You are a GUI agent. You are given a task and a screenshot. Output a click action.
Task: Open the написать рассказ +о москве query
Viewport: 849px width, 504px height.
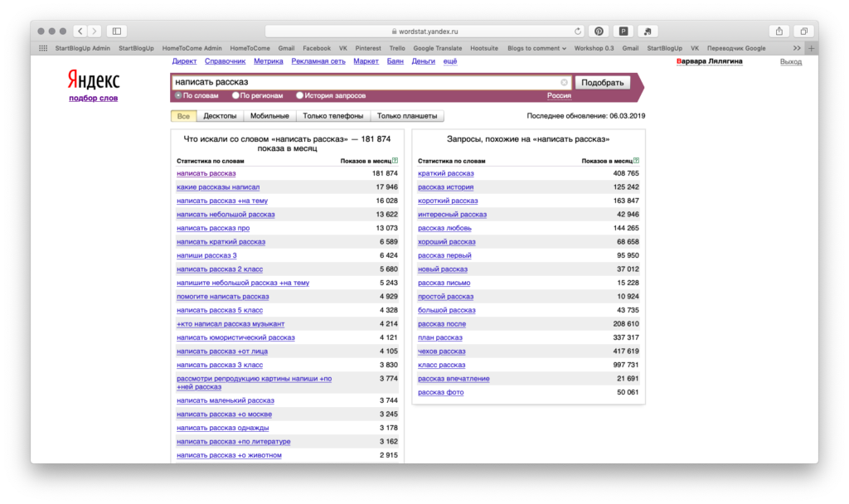[x=224, y=414]
